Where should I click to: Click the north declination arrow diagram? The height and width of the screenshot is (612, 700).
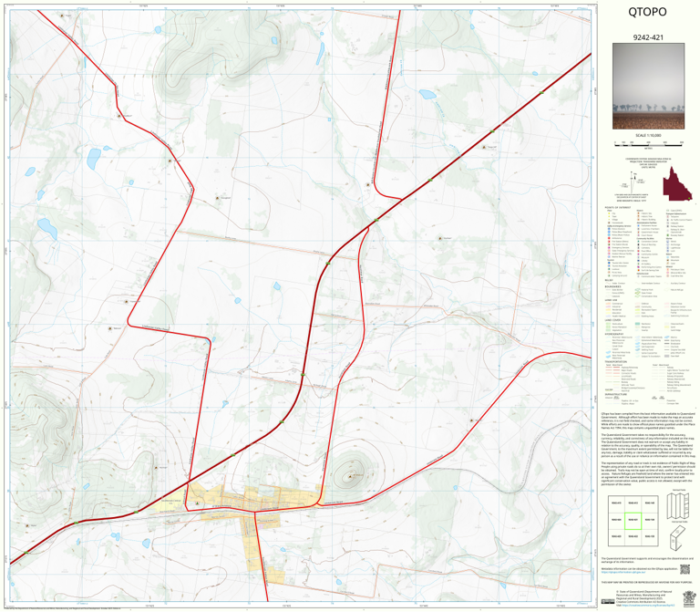[631, 183]
